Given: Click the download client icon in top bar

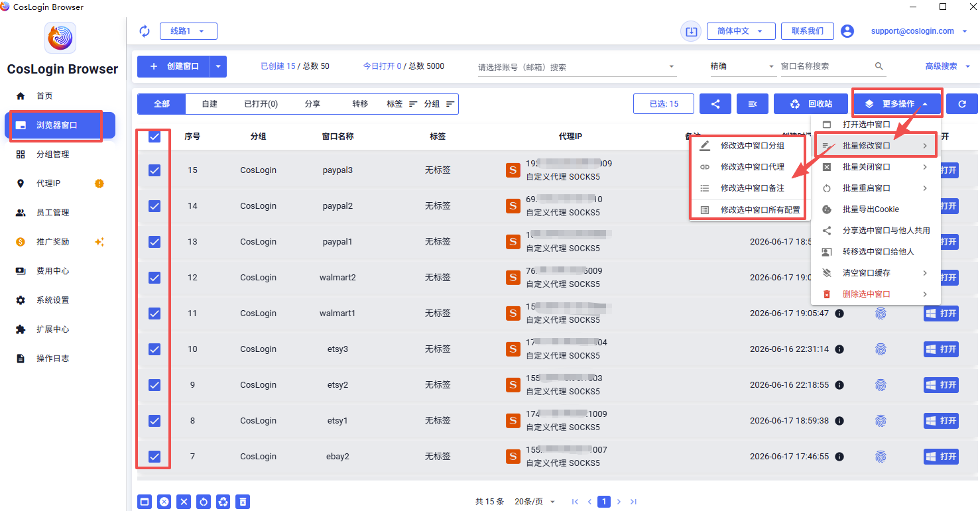Looking at the screenshot, I should pos(691,31).
